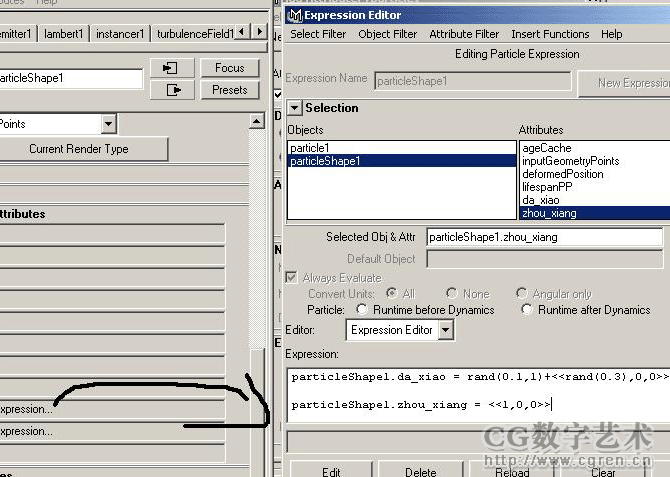Open the turbulenceField1 tab
Viewport: 670px width, 477px height.
194,34
